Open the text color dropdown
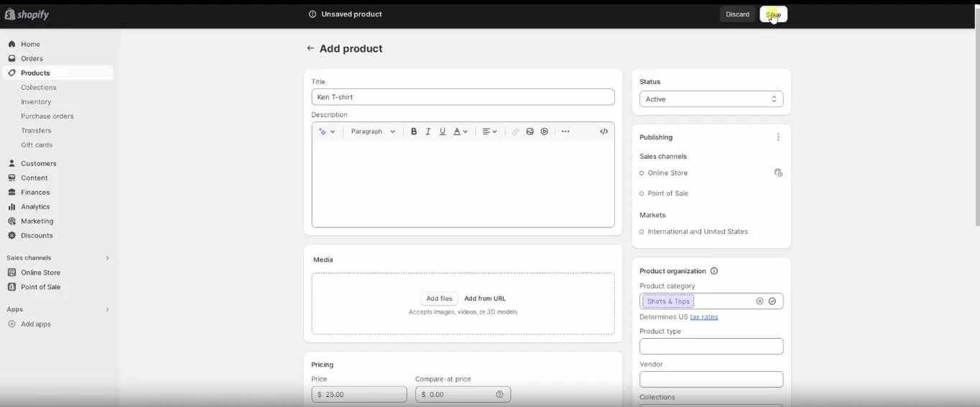The height and width of the screenshot is (407, 980). pyautogui.click(x=460, y=132)
